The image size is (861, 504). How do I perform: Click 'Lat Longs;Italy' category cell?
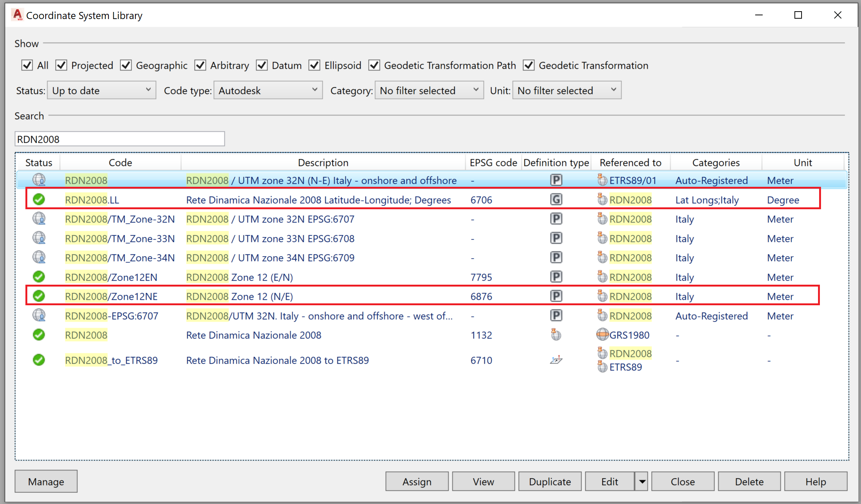[x=707, y=200]
